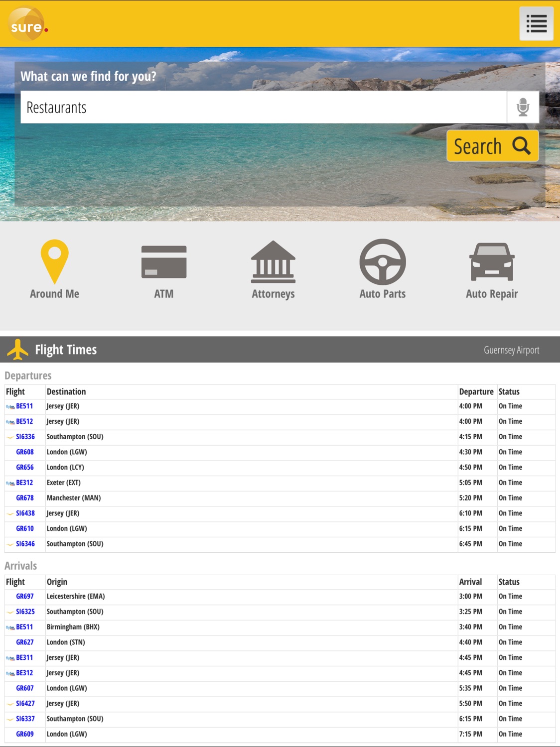Screen dimensions: 560x747
Task: Select the 3:00 PM arrival time
Action: (470, 597)
